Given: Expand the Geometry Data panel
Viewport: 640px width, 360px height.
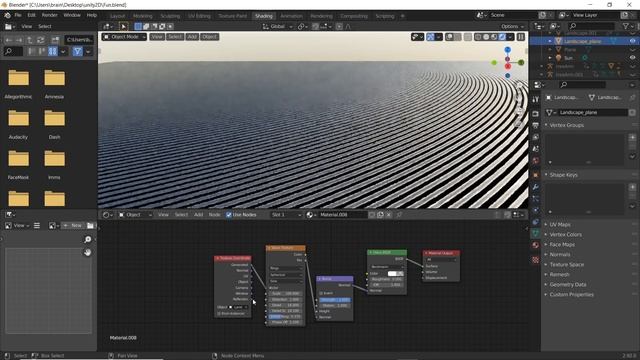Looking at the screenshot, I should tap(567, 284).
